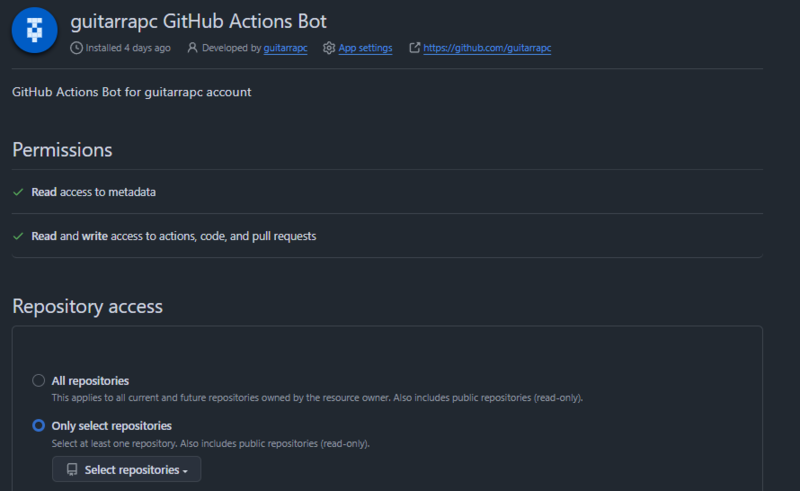Select the All repositories radio button
This screenshot has width=800, height=491.
[38, 381]
